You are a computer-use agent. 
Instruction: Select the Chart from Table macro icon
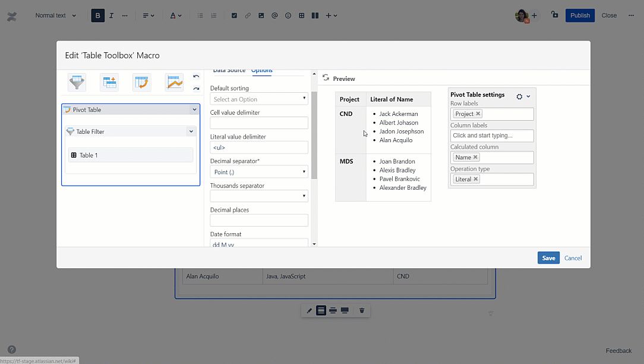pos(174,81)
